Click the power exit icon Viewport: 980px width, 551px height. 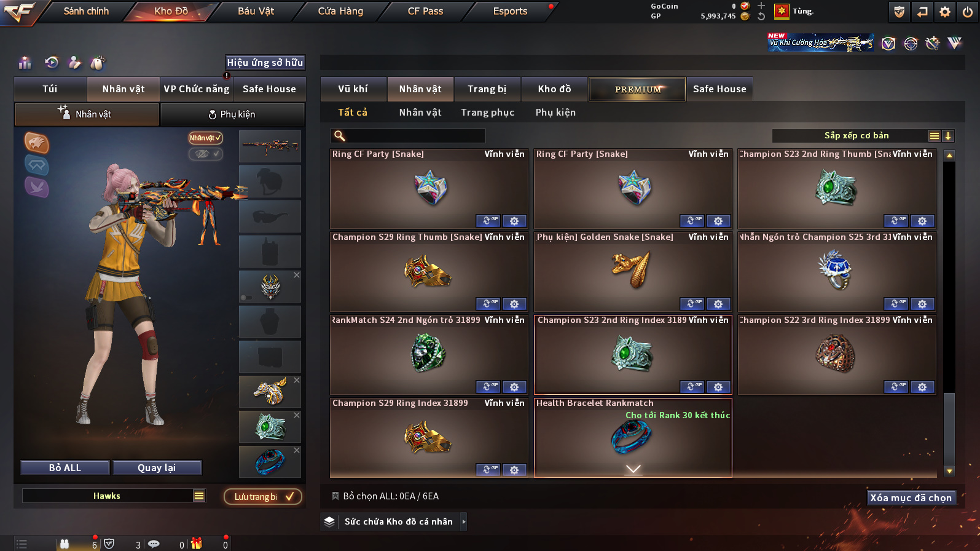pyautogui.click(x=968, y=12)
